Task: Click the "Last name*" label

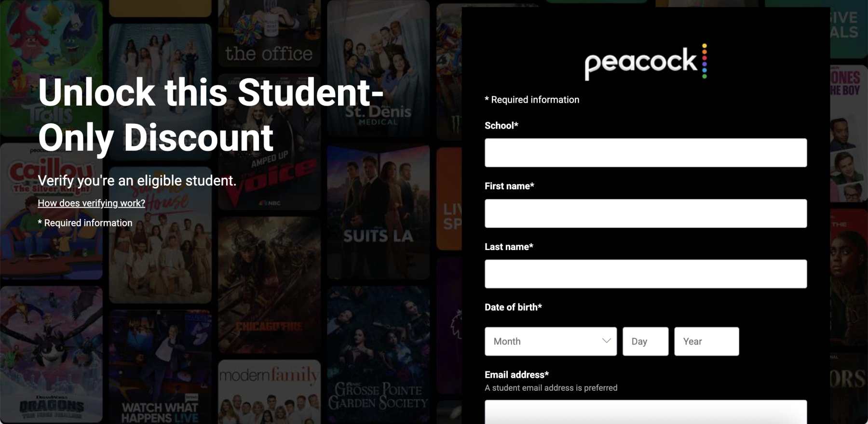Action: [509, 247]
